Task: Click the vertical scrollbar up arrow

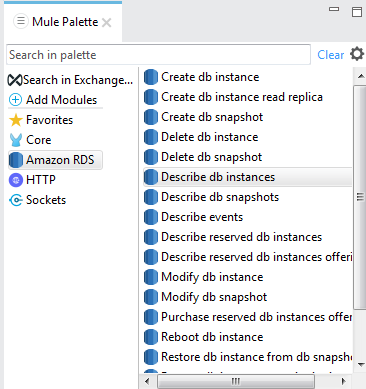Action: point(361,76)
